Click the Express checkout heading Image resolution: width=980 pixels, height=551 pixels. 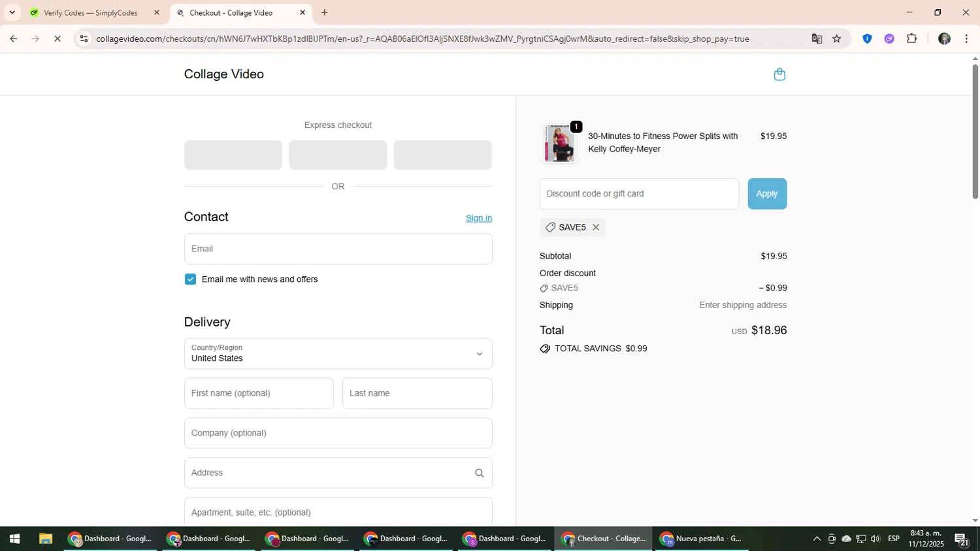338,125
